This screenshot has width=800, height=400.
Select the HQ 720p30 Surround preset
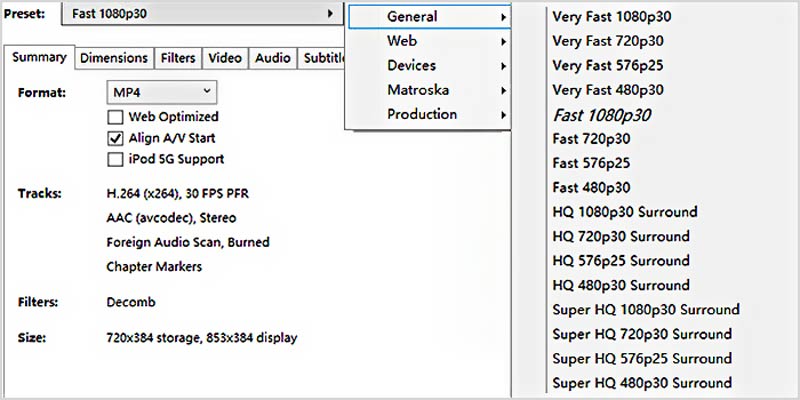click(621, 236)
